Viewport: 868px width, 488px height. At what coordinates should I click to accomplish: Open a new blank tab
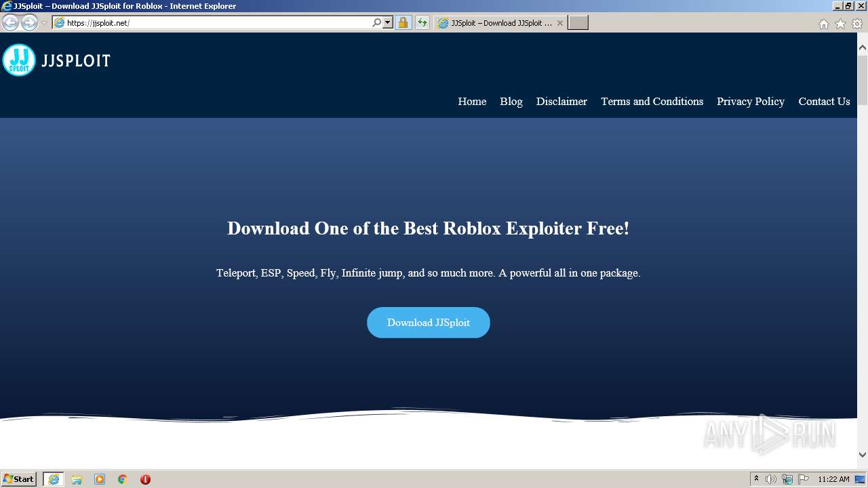click(578, 22)
